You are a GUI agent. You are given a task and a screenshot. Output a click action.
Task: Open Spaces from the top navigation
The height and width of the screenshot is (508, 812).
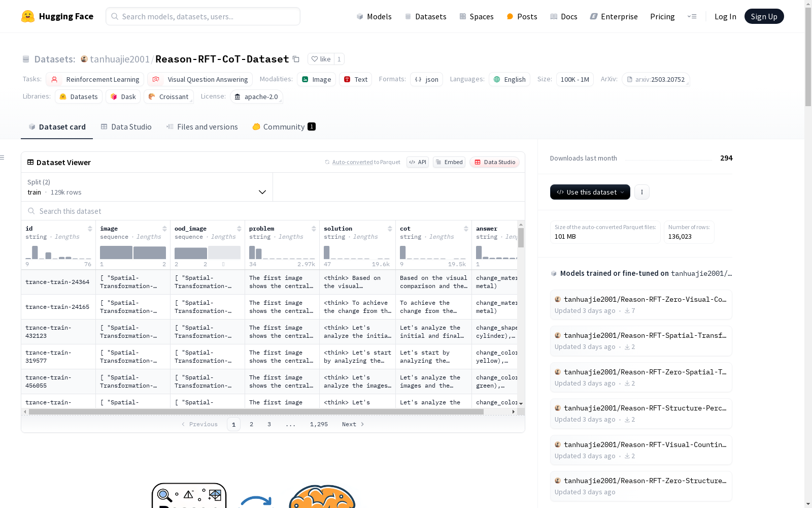coord(477,16)
